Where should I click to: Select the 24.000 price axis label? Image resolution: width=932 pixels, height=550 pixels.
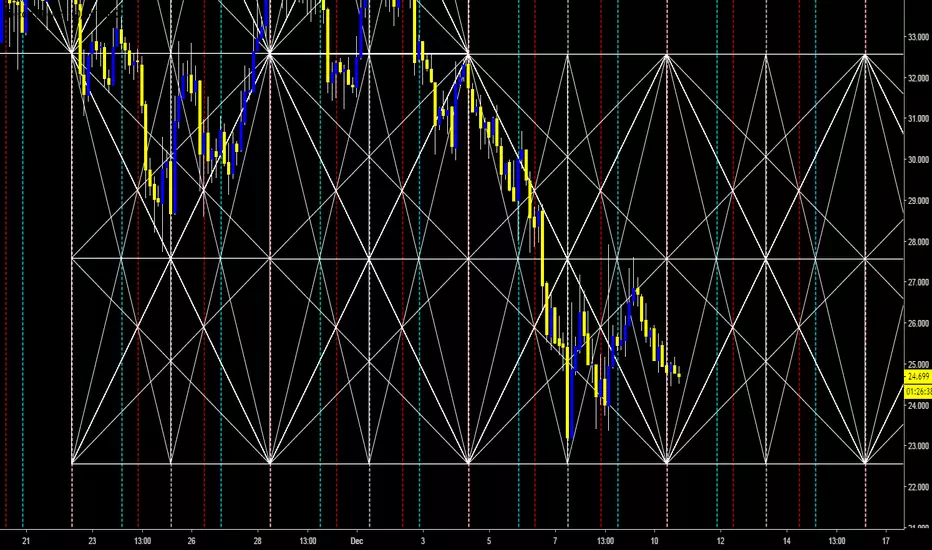point(918,406)
